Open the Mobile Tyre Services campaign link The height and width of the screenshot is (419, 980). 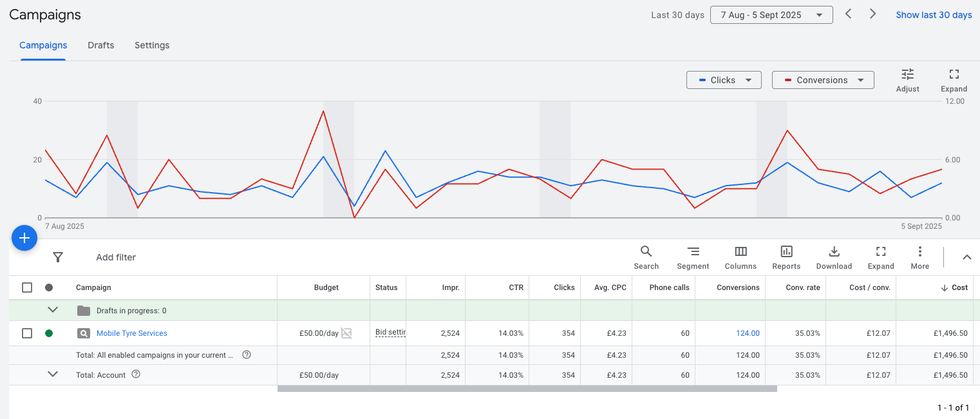(x=131, y=333)
